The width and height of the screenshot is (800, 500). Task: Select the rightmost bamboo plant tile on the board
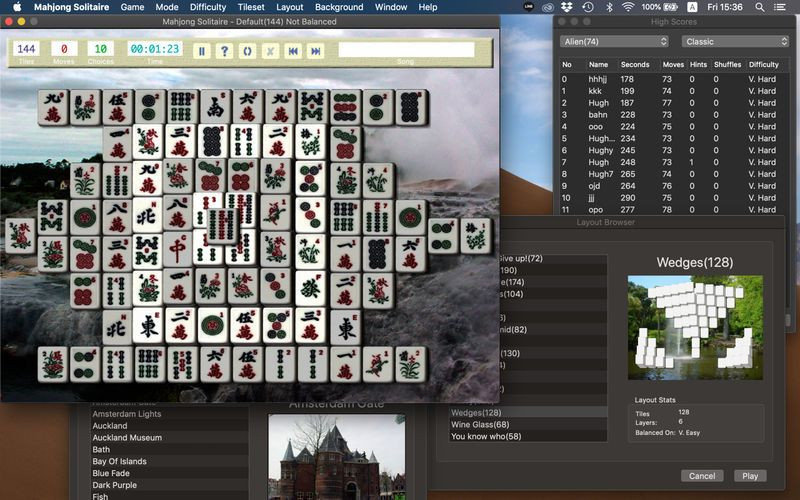click(476, 236)
